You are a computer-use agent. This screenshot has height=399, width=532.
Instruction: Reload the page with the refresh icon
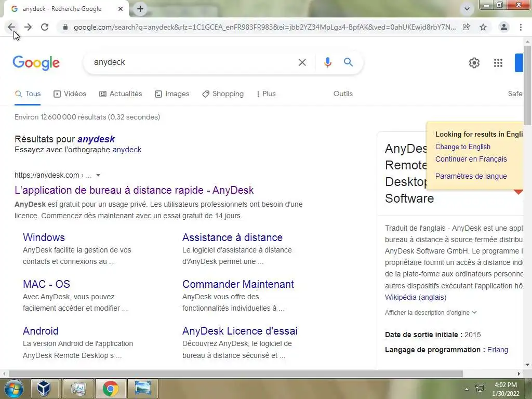click(x=45, y=27)
